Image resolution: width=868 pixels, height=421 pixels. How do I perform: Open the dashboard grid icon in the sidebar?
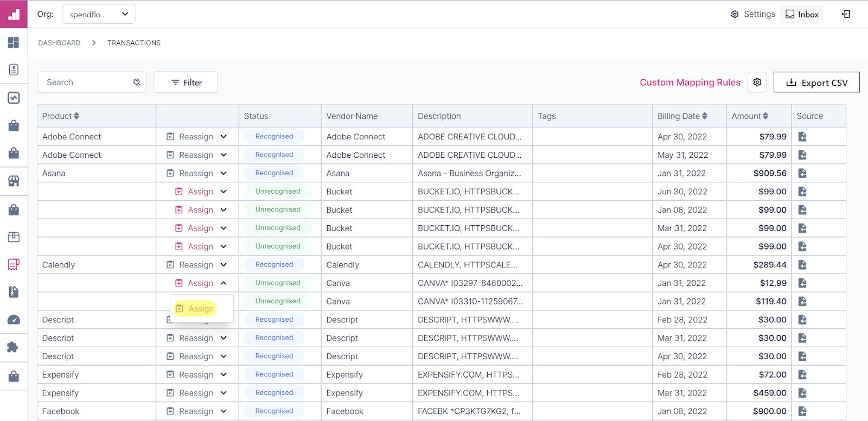(x=14, y=42)
